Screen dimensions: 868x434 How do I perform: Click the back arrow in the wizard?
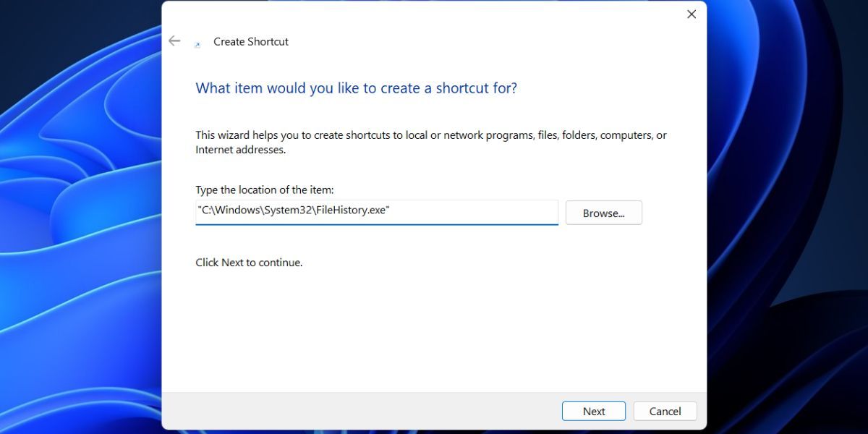174,41
